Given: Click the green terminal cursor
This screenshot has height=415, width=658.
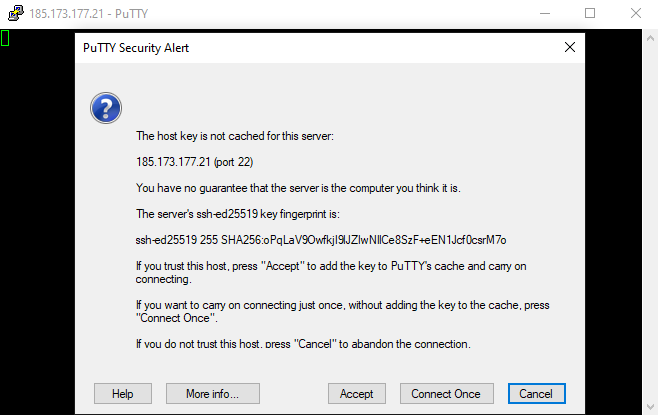Looking at the screenshot, I should [5, 38].
